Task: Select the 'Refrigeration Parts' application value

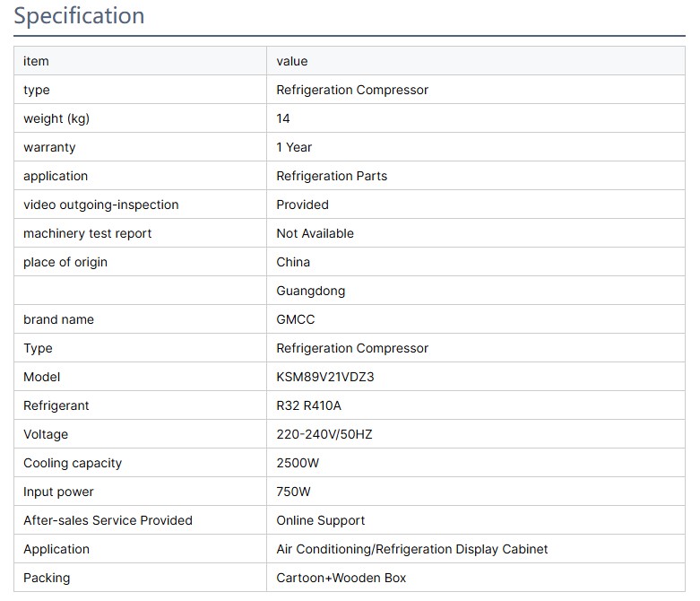Action: click(x=332, y=176)
